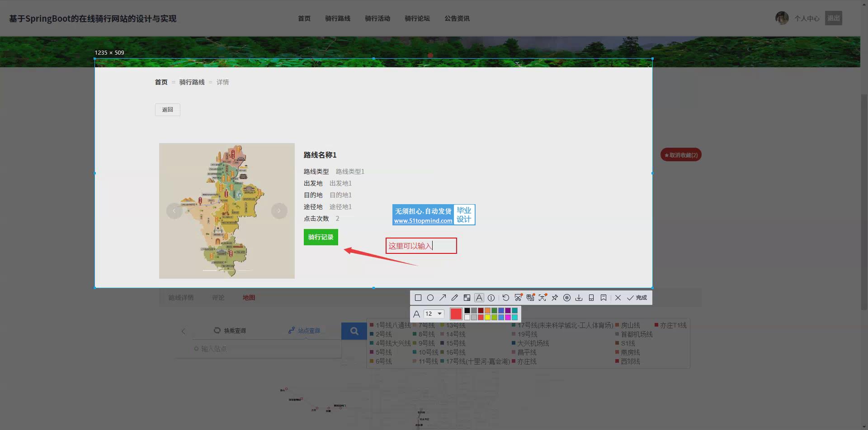Cancel screenshot with the X icon
The image size is (868, 430).
[618, 298]
